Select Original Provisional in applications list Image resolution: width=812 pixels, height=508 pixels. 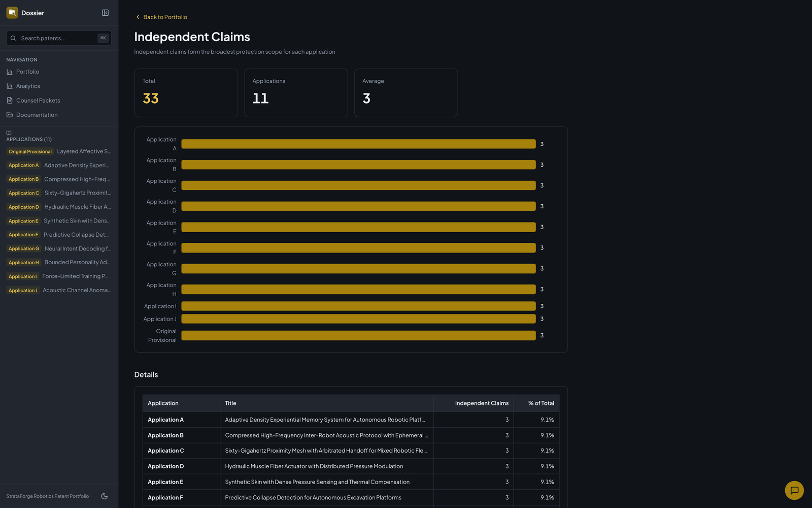59,151
